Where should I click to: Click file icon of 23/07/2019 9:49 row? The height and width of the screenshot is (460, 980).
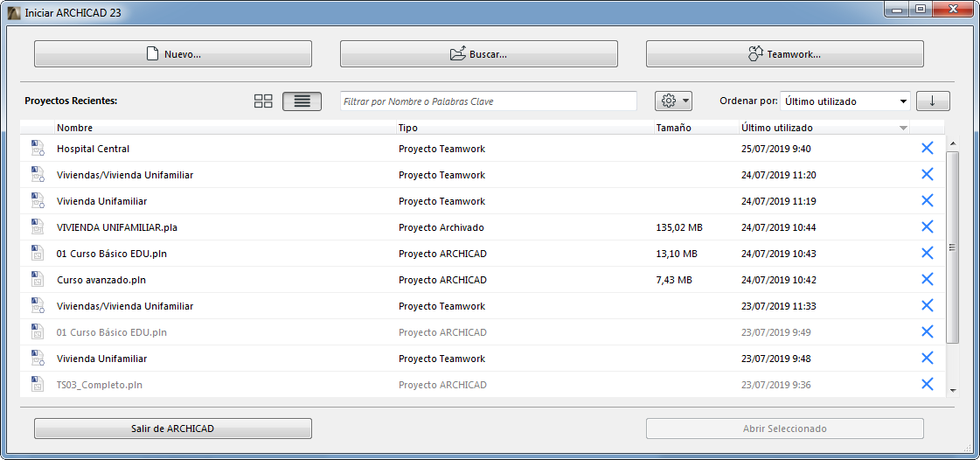[38, 331]
